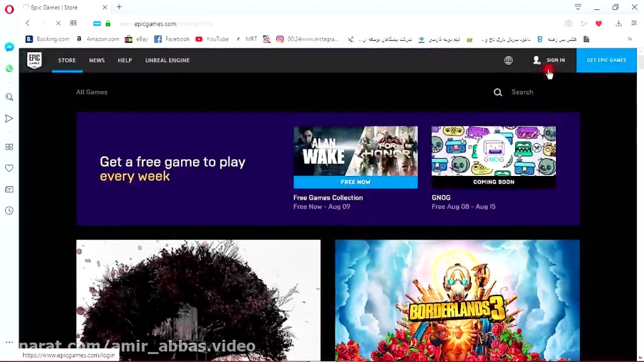644x362 pixels.
Task: Expand bookmarks bar overflow chevron
Action: (630, 39)
